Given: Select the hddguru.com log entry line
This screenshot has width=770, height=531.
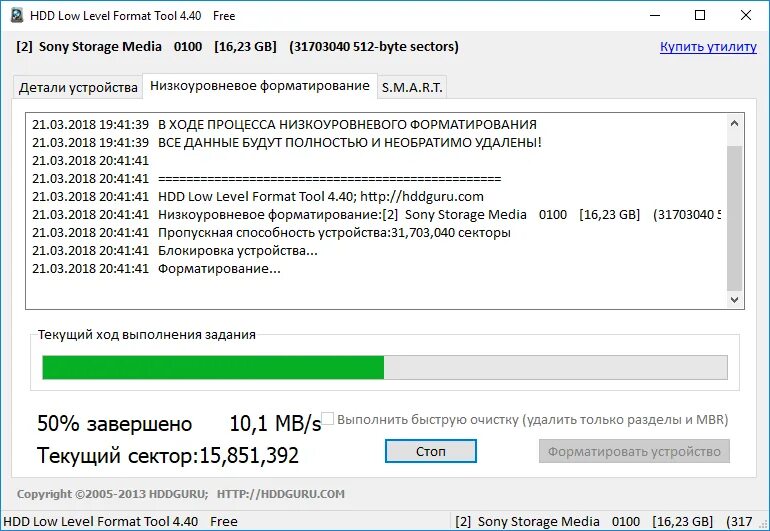Looking at the screenshot, I should point(258,196).
